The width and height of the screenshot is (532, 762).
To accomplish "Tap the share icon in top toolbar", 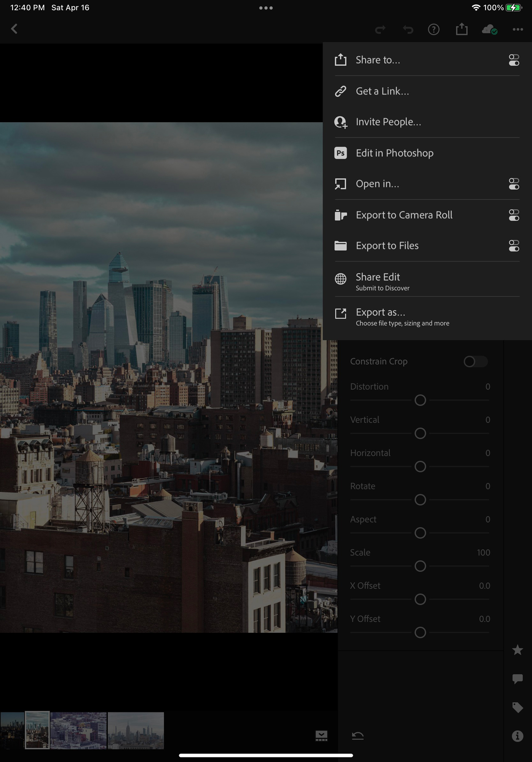I will coord(462,29).
